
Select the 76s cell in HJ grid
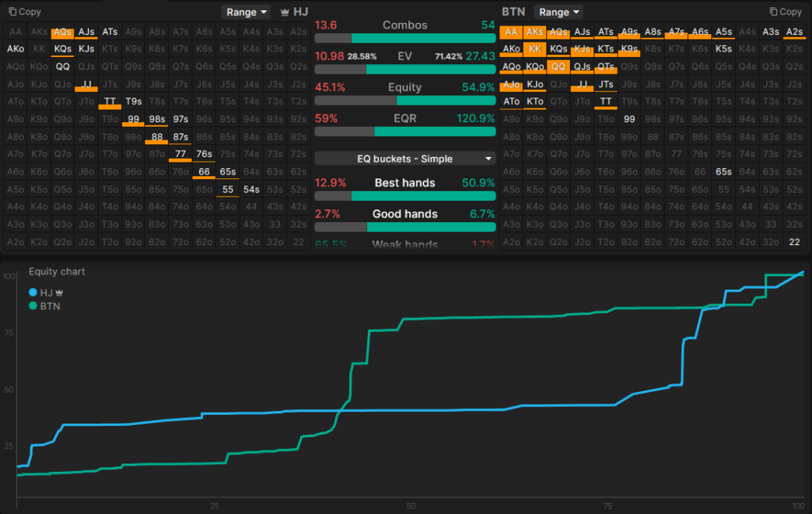(x=204, y=154)
